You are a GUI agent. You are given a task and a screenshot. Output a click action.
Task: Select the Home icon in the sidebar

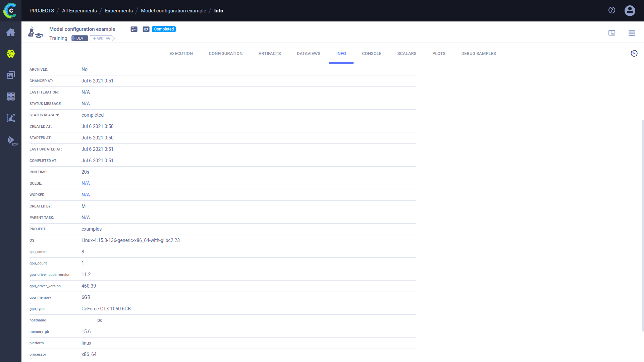coord(11,32)
